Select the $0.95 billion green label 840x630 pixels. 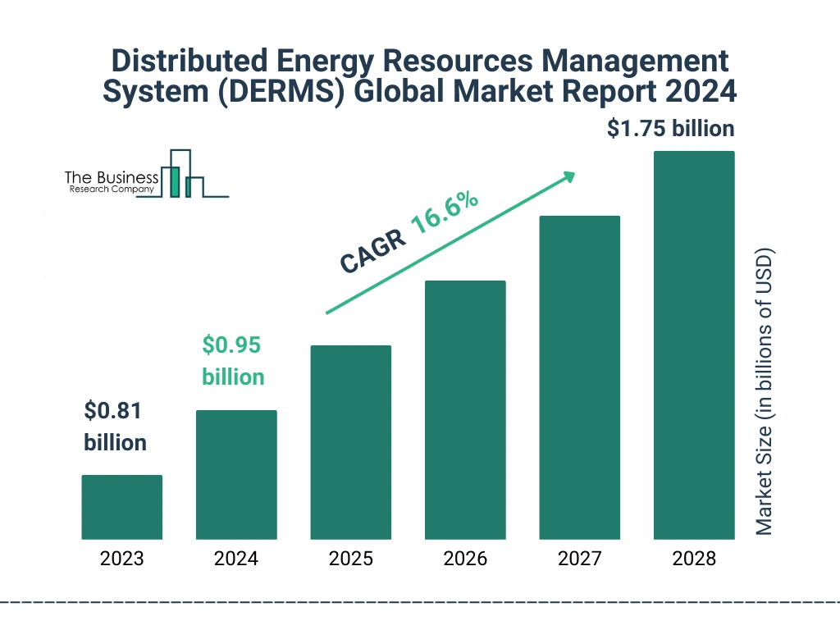pyautogui.click(x=232, y=361)
